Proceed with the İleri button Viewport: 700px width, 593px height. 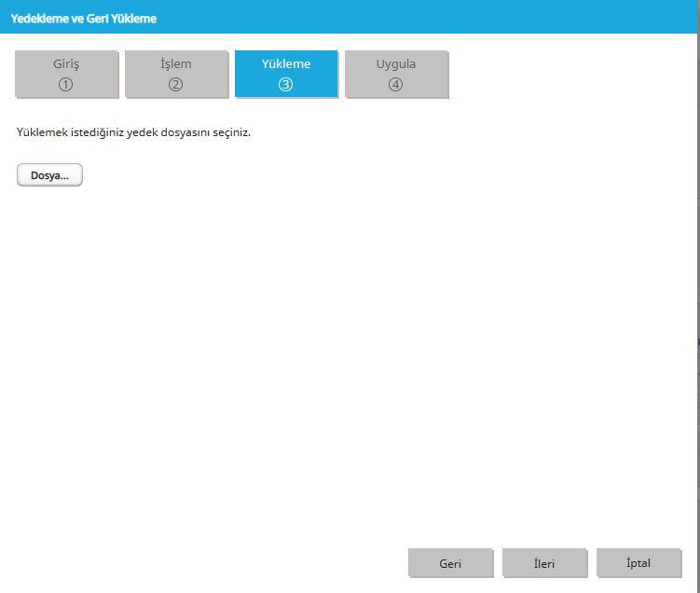(544, 563)
